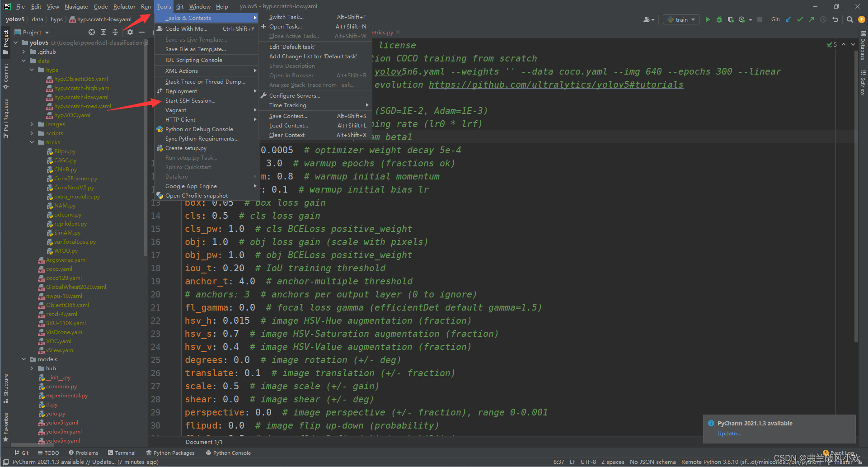Click Expand All icon in Project panel
The image size is (868, 467).
pos(103,32)
